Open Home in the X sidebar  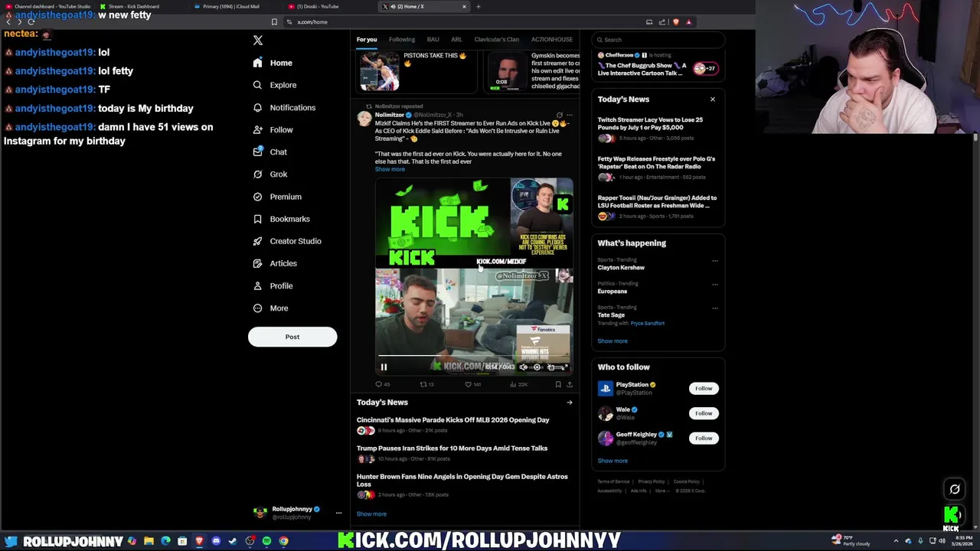273,63
